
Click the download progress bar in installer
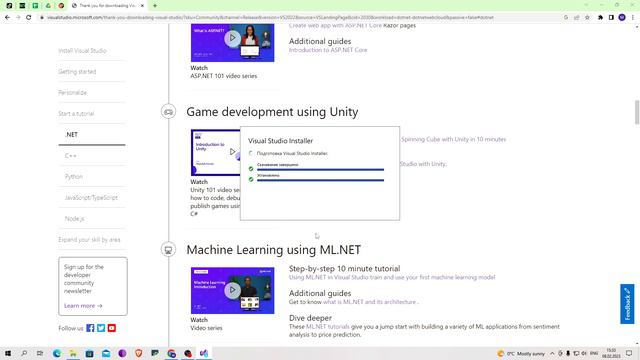[320, 169]
